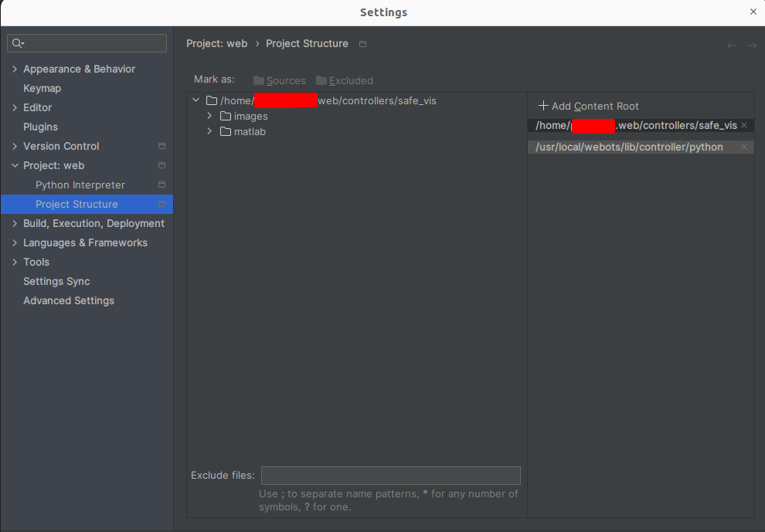Click project-level icon next to breadcrumb title
Viewport: 765px width, 532px height.
tap(362, 44)
